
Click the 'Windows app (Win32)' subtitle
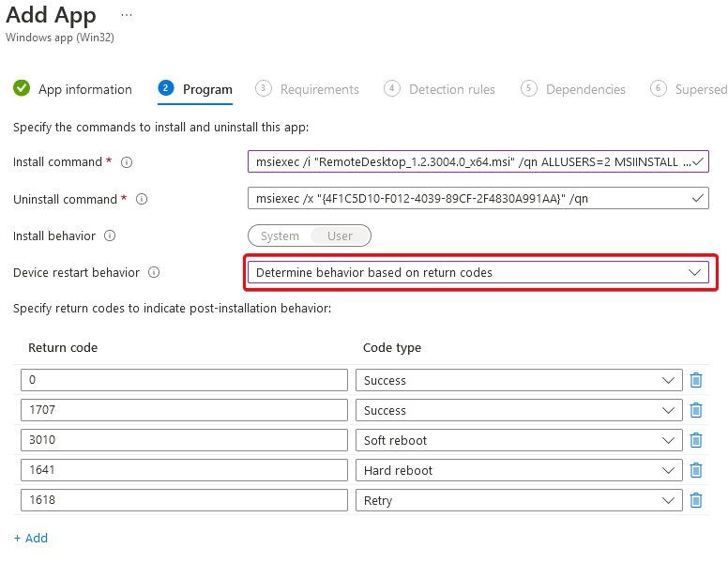click(x=60, y=38)
